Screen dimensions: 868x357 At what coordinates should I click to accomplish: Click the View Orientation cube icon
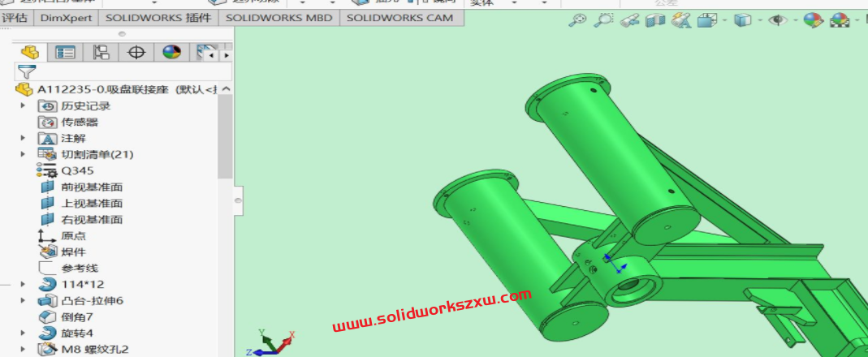[x=707, y=21]
